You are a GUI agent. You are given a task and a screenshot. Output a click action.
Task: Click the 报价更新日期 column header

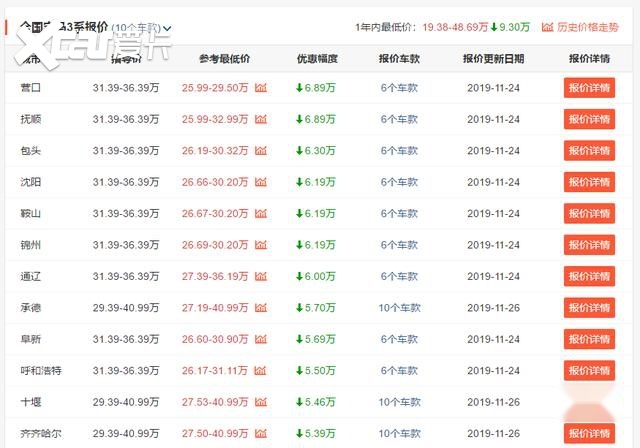tap(493, 59)
